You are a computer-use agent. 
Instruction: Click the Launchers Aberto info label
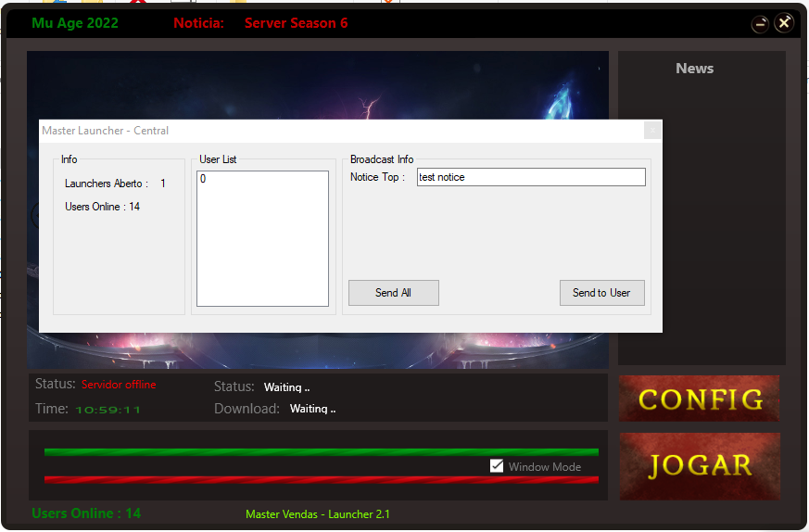(107, 184)
